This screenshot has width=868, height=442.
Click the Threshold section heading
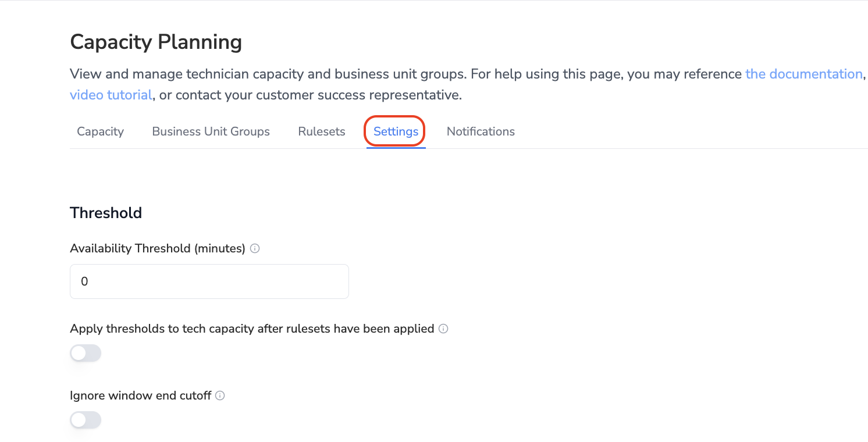click(x=106, y=213)
